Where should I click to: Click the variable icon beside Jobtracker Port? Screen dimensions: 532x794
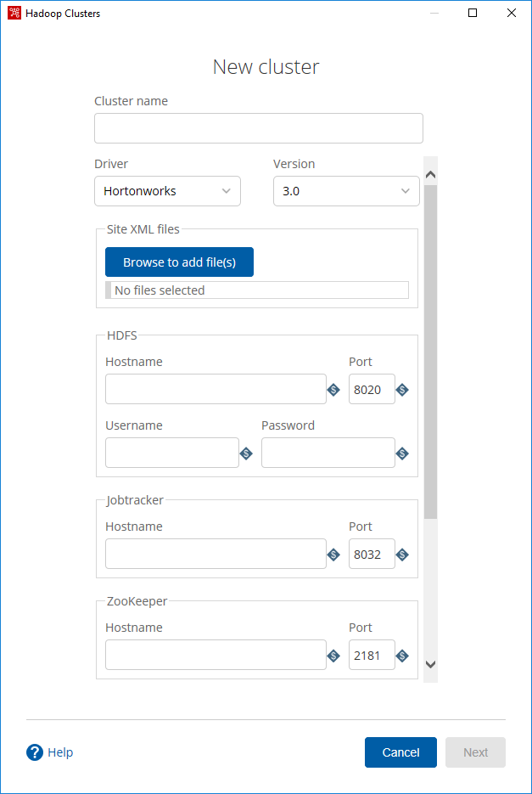tap(402, 554)
